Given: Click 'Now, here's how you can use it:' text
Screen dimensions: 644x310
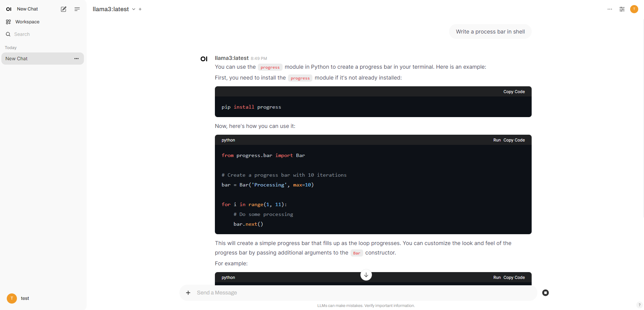Looking at the screenshot, I should point(255,126).
